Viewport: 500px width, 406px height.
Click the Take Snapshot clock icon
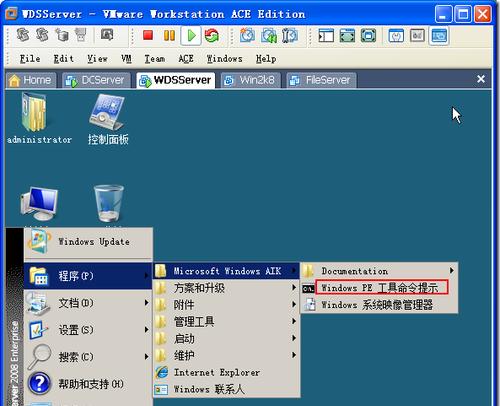pos(247,35)
